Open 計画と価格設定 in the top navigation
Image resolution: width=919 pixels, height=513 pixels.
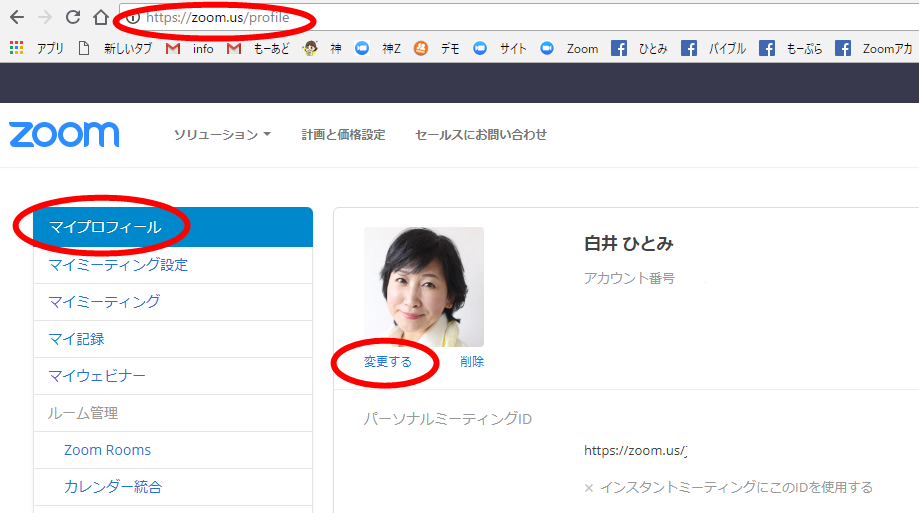pos(343,135)
